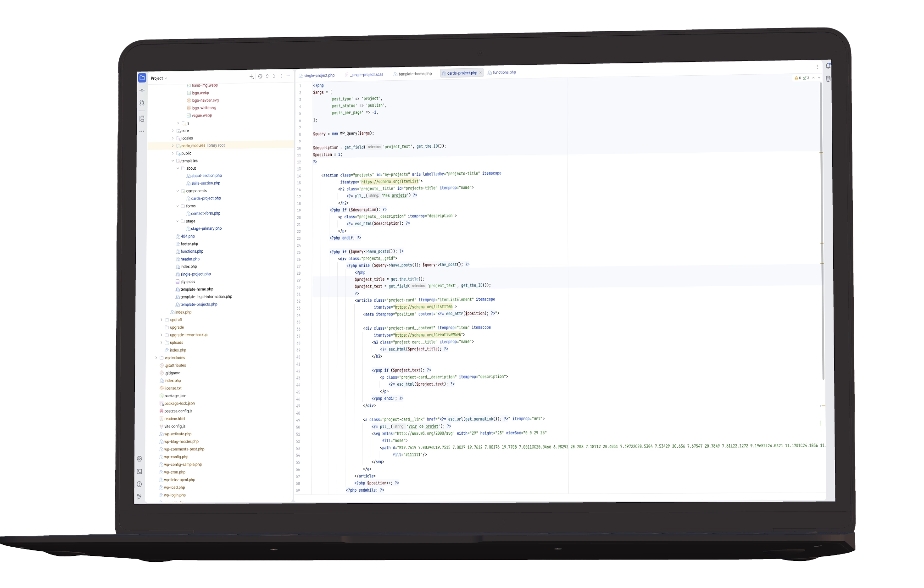The image size is (924, 588).
Task: Open the Notifications bell icon
Action: (x=828, y=66)
